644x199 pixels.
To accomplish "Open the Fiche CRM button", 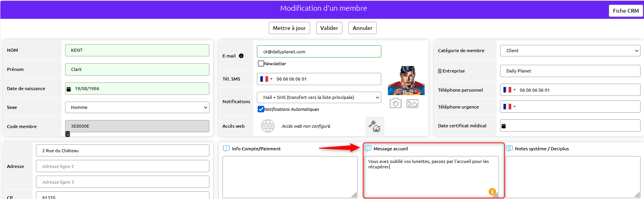I will [626, 11].
